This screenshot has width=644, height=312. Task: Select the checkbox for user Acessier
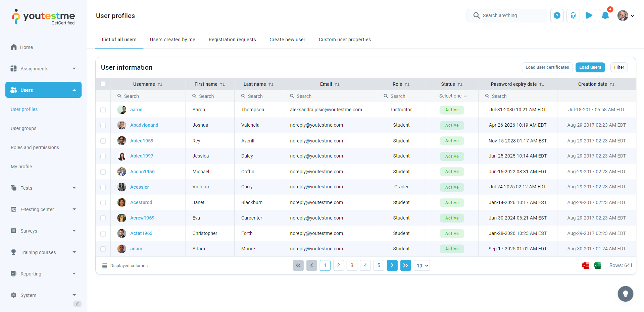[x=103, y=187]
